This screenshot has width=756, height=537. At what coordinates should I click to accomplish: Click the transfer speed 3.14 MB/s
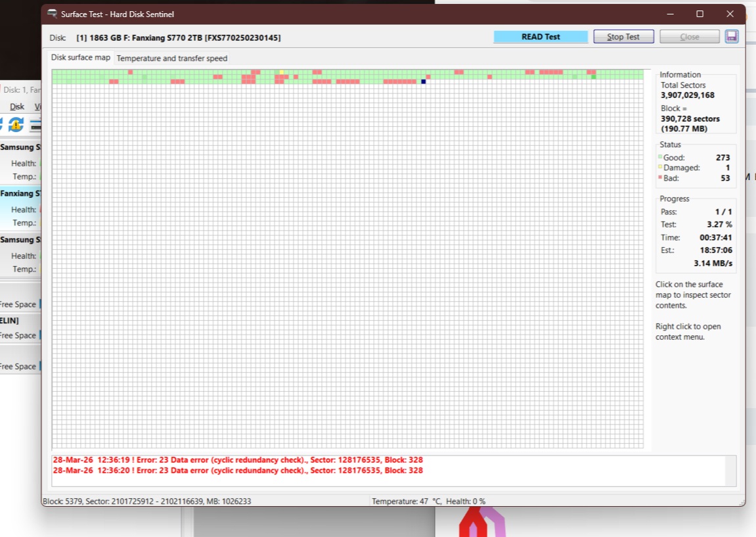713,263
